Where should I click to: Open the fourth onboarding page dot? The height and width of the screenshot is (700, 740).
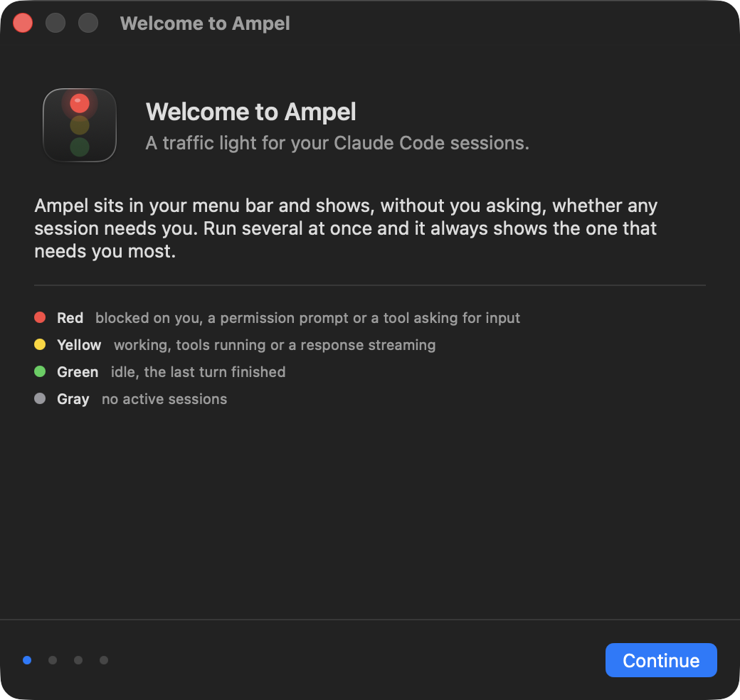point(104,660)
